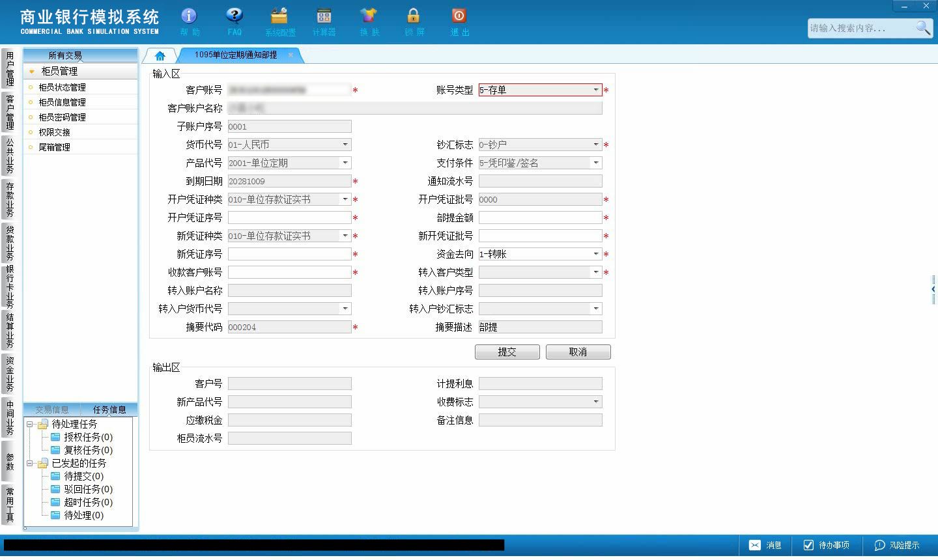Focus the 收款客户账号 input field
This screenshot has height=560, width=938.
(x=290, y=272)
